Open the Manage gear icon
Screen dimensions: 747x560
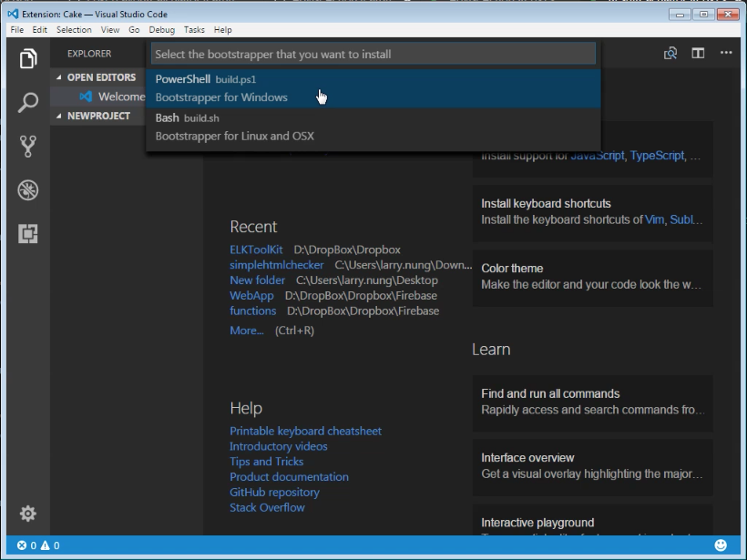click(x=28, y=514)
